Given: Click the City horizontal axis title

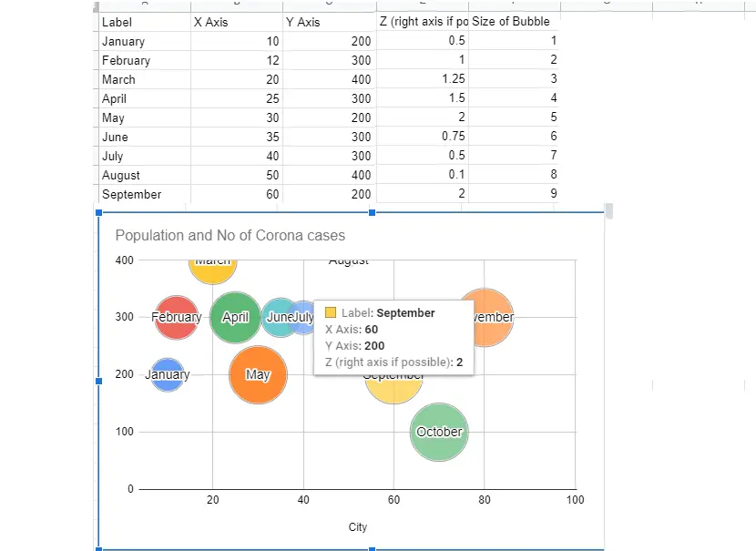Looking at the screenshot, I should 357,526.
